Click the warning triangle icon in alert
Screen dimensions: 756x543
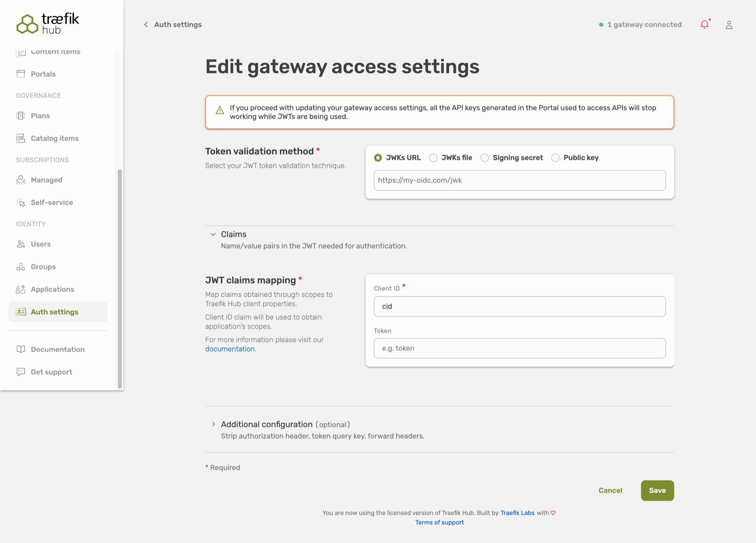coord(220,110)
